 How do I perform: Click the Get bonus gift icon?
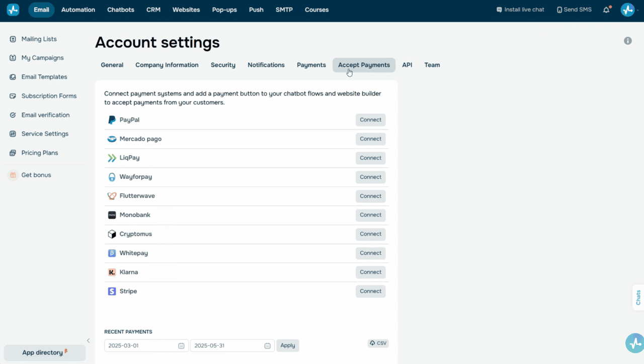(13, 175)
